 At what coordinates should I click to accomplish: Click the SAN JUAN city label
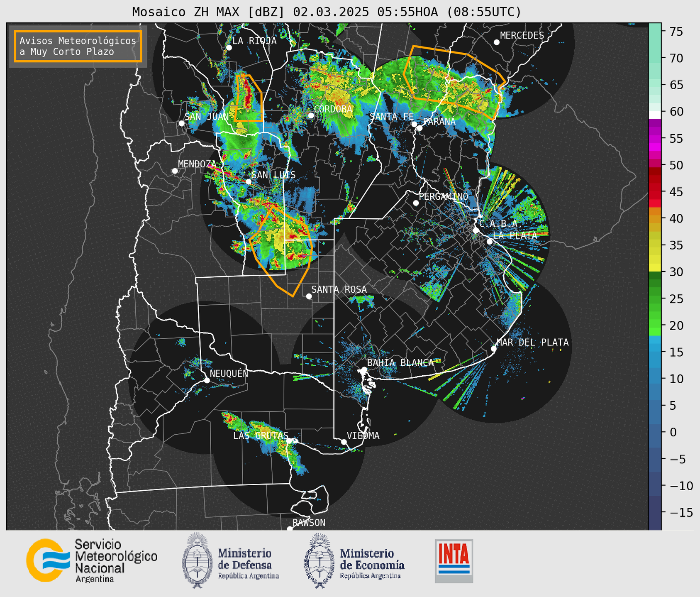pos(207,116)
